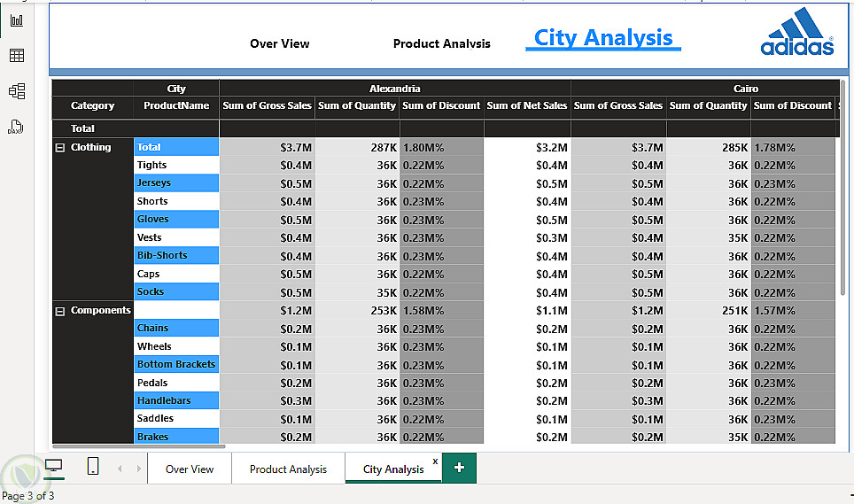Click Product Analysis navigation button at top

pyautogui.click(x=441, y=43)
